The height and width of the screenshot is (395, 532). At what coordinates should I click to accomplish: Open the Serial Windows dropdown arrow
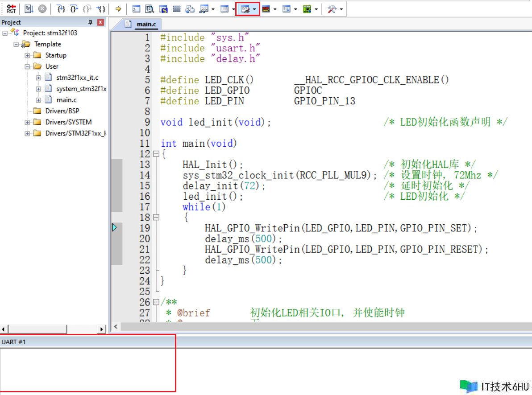pos(254,9)
